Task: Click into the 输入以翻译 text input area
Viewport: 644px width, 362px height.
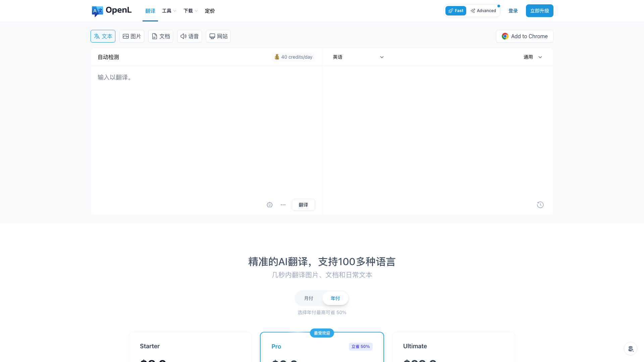Action: (206, 131)
